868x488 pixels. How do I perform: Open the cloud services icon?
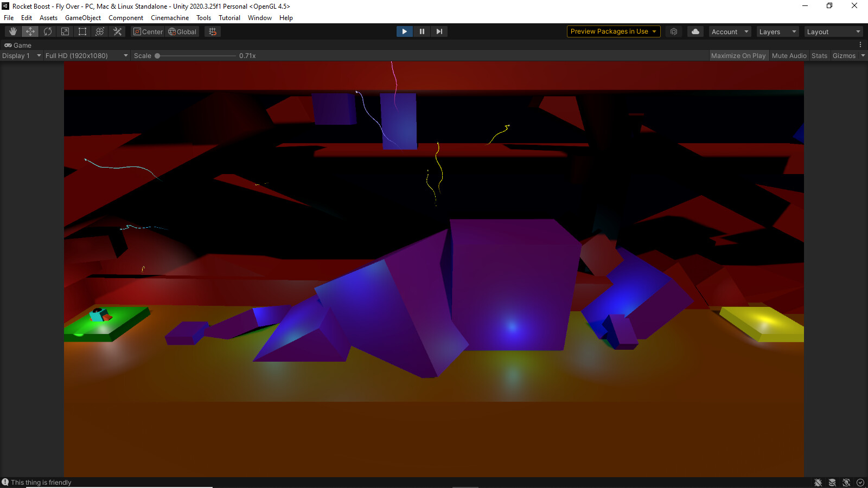(695, 31)
